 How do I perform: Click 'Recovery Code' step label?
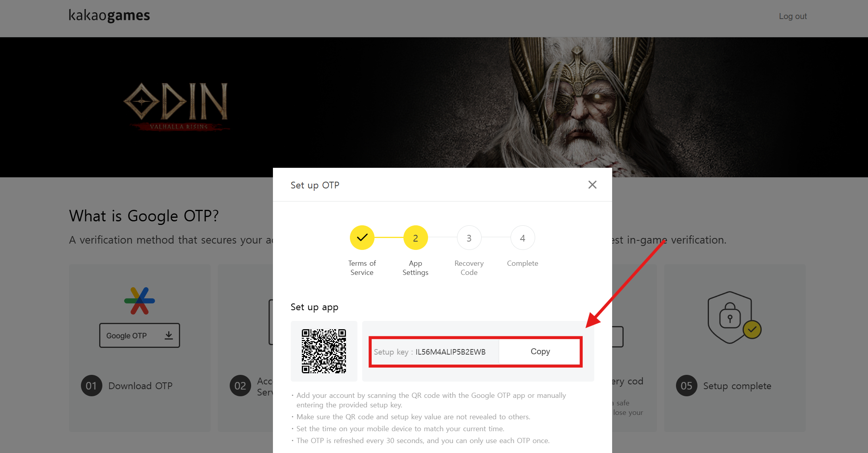pos(469,268)
